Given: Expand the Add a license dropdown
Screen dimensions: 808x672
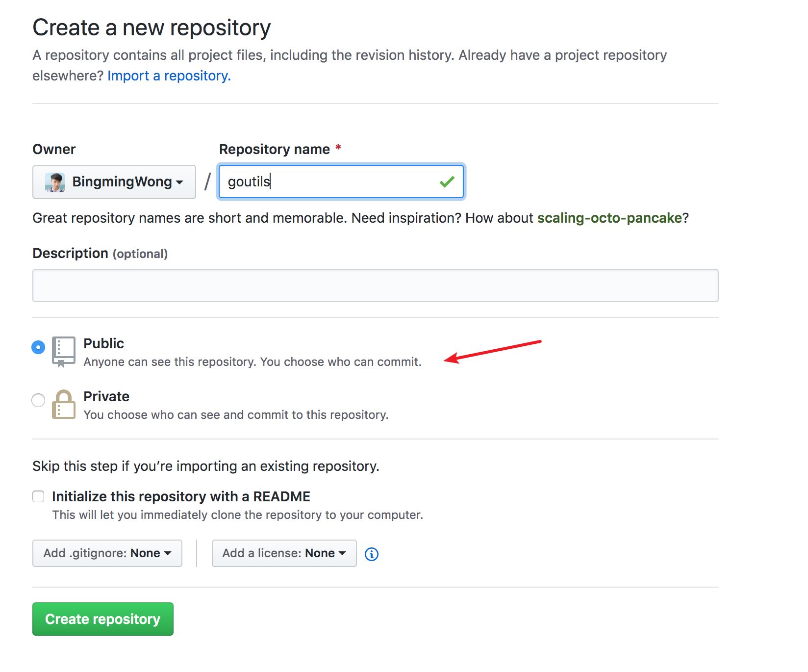Looking at the screenshot, I should pyautogui.click(x=284, y=553).
